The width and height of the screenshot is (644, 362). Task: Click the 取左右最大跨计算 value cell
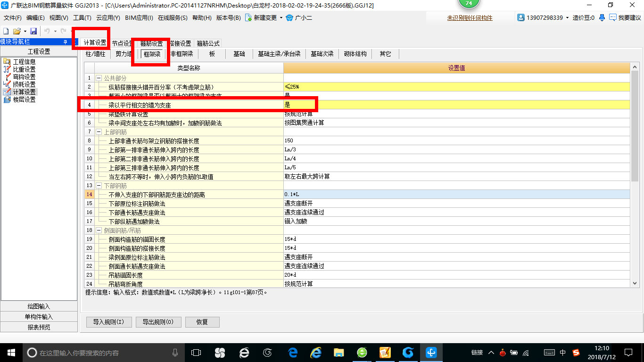[456, 177]
